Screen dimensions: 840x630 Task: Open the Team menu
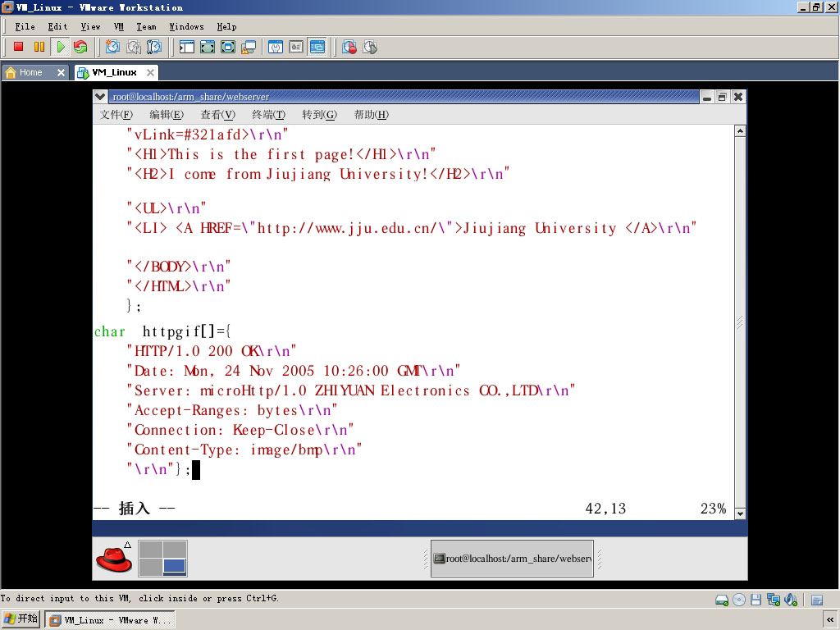click(x=146, y=27)
